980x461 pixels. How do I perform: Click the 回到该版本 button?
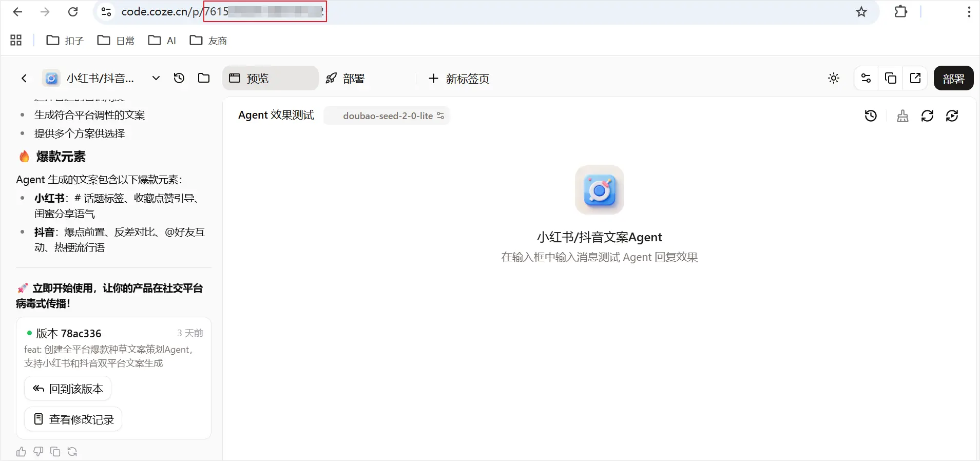pyautogui.click(x=68, y=389)
